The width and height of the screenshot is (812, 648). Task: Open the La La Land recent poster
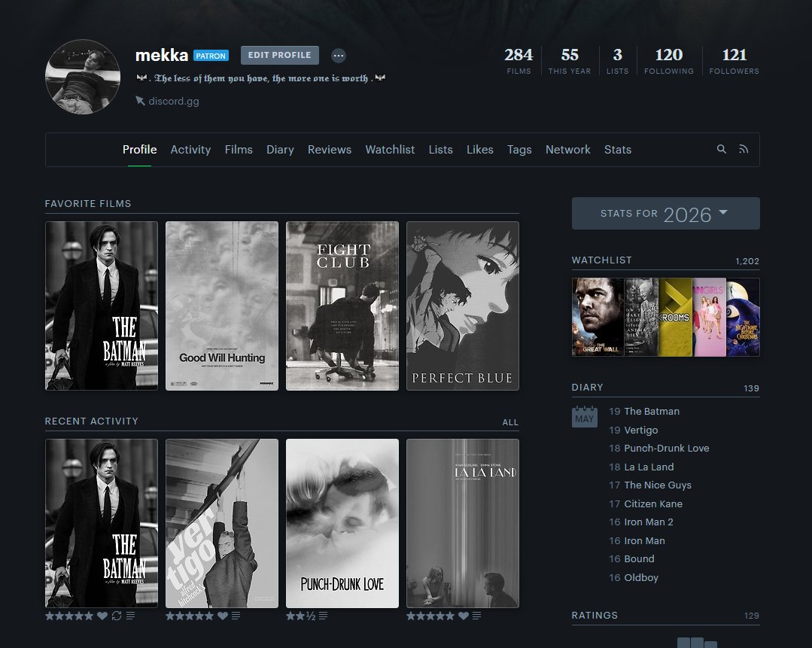463,523
